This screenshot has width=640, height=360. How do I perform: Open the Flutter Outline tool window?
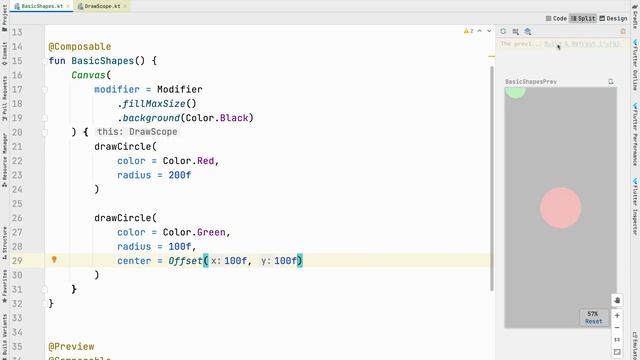click(x=635, y=64)
